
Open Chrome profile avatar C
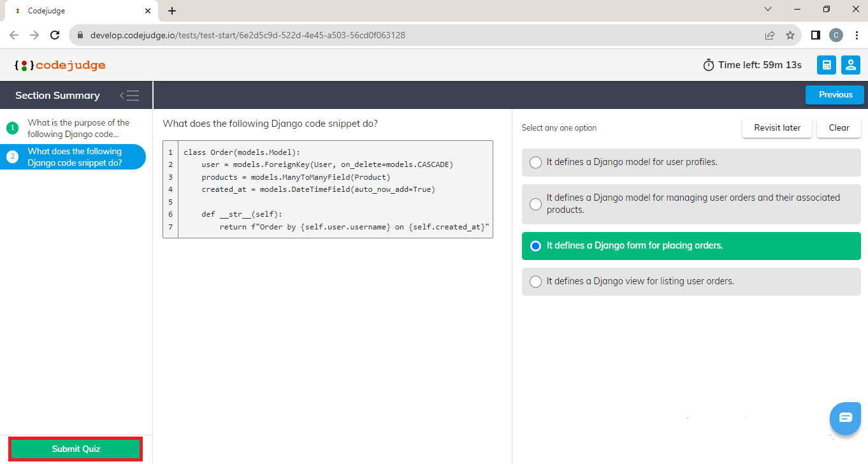pos(835,35)
